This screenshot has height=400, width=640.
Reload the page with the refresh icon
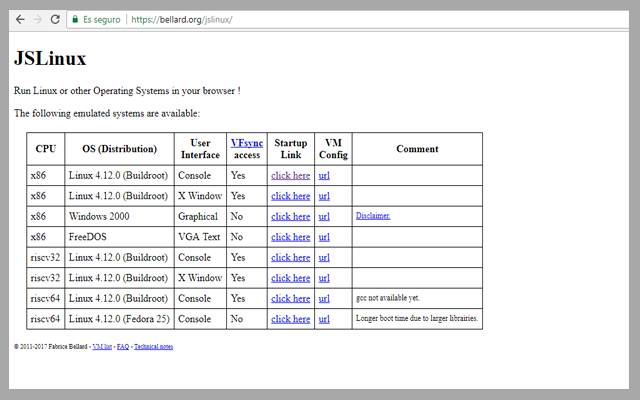tap(55, 19)
